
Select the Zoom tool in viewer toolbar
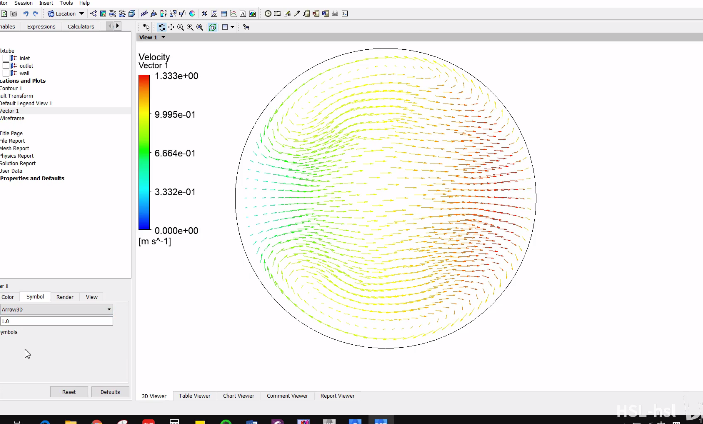tap(180, 27)
